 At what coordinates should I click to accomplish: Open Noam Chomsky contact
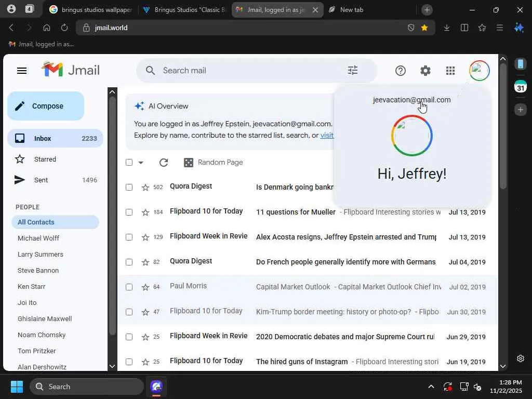[42, 335]
